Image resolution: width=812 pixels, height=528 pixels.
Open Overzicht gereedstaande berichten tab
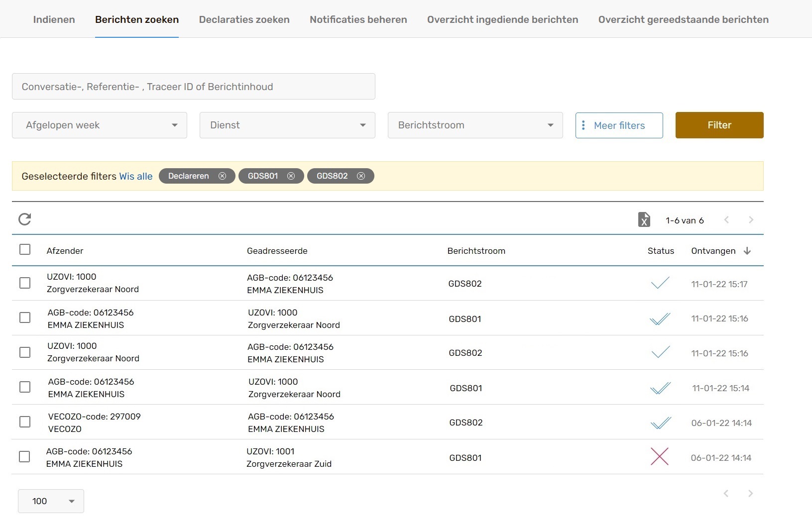(x=684, y=19)
